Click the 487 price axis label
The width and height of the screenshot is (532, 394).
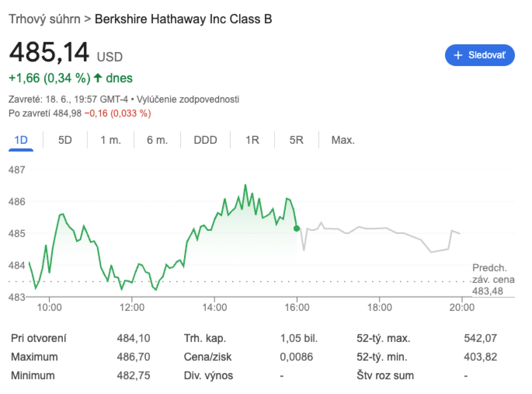click(x=17, y=170)
